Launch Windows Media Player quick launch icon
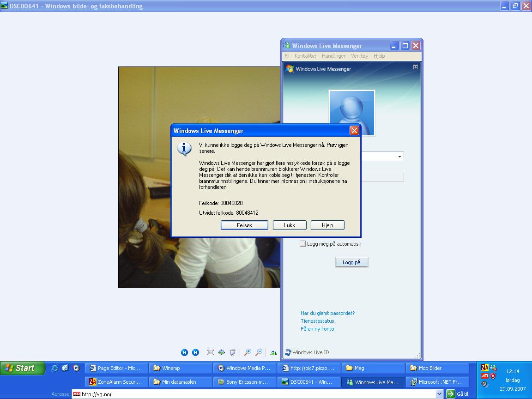Image resolution: width=532 pixels, height=399 pixels. 76,368
